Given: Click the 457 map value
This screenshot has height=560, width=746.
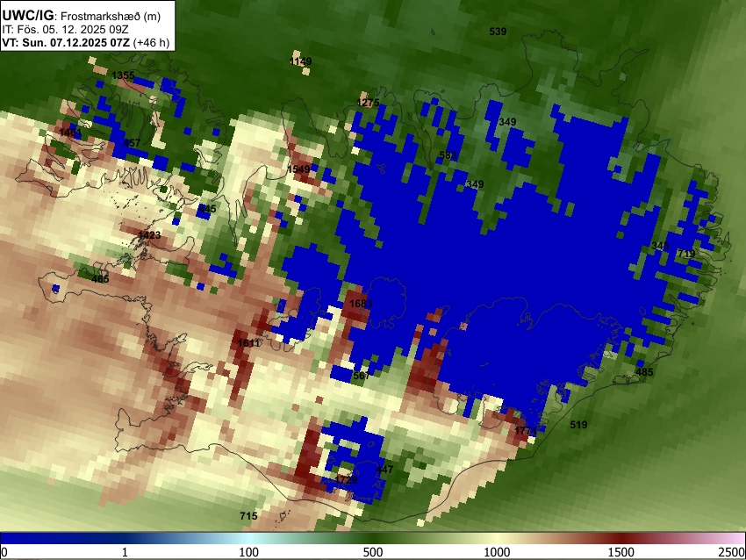Looking at the screenshot, I should (x=132, y=143).
